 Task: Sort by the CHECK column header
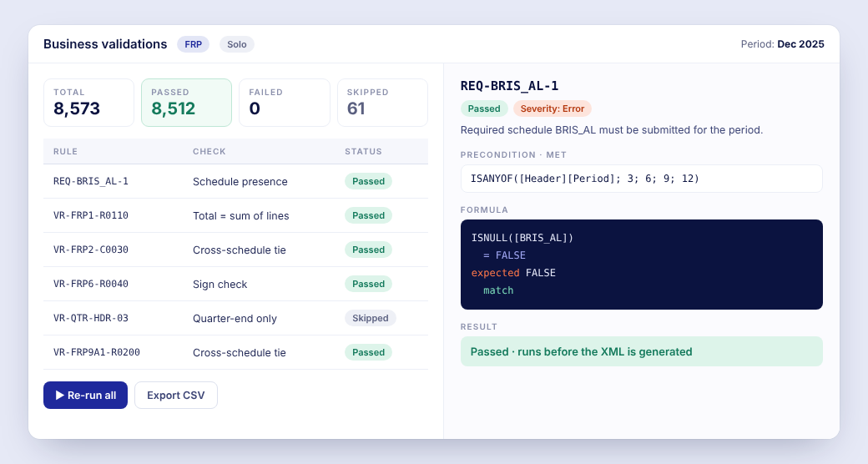click(209, 151)
